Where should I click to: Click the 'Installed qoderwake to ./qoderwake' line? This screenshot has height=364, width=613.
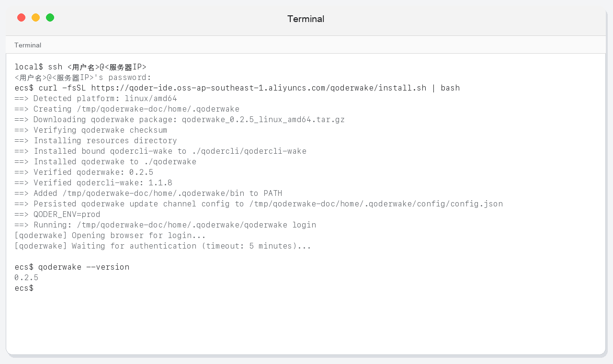(105, 162)
